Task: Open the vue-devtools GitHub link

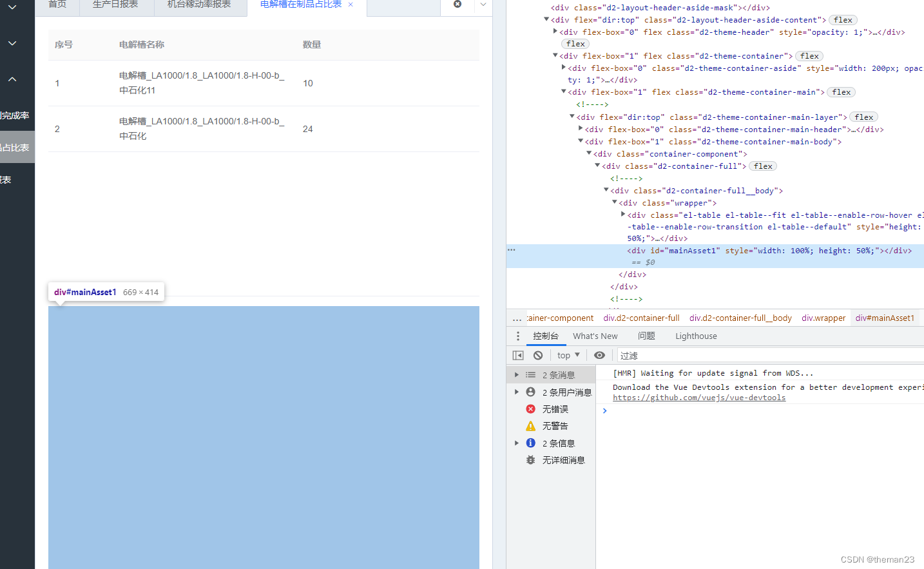Action: 699,398
